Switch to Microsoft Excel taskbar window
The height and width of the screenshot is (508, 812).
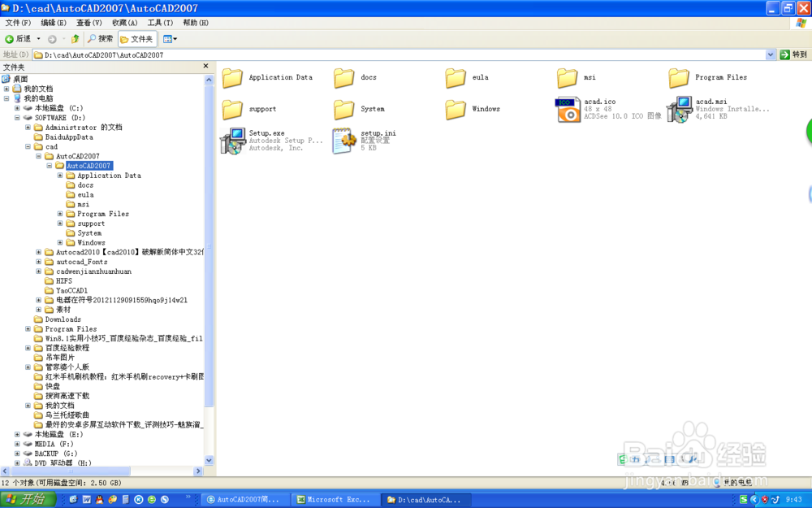pyautogui.click(x=334, y=500)
